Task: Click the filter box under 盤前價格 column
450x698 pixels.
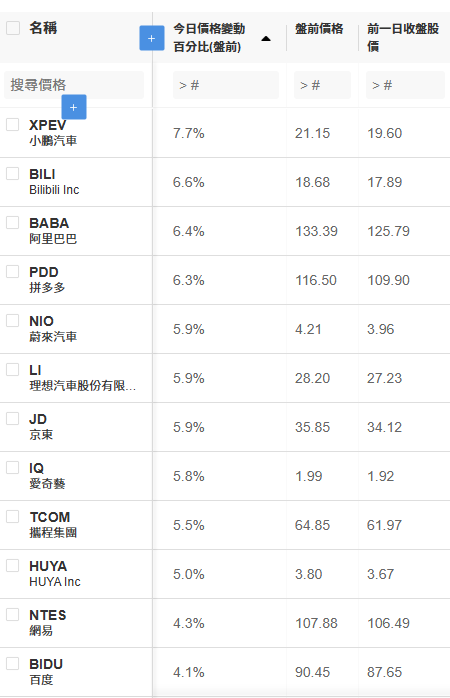Action: click(x=322, y=85)
